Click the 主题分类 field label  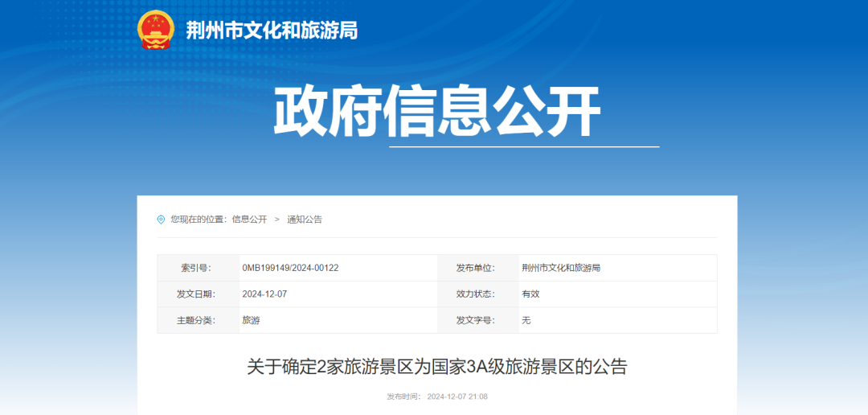click(x=195, y=320)
